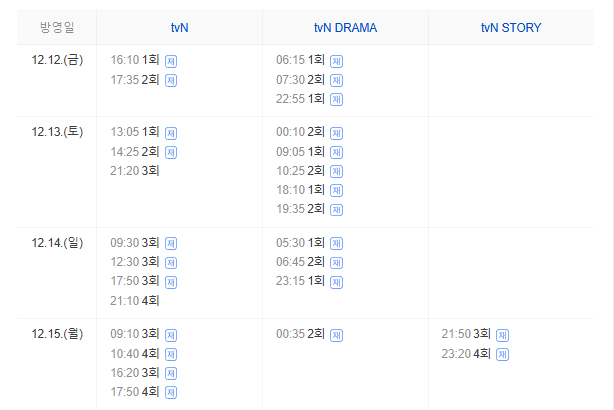Click rerun badge beside 12.15 tvN 17:50 4회

171,392
